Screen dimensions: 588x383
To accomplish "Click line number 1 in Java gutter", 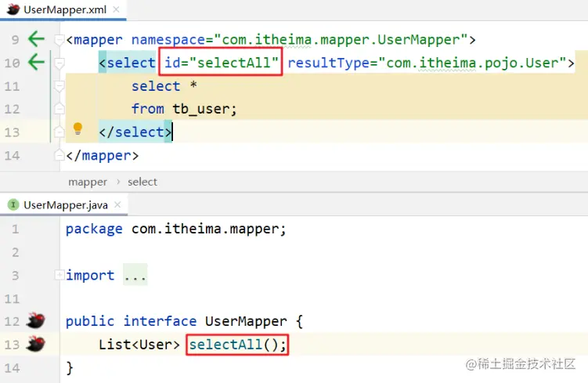I will point(15,229).
